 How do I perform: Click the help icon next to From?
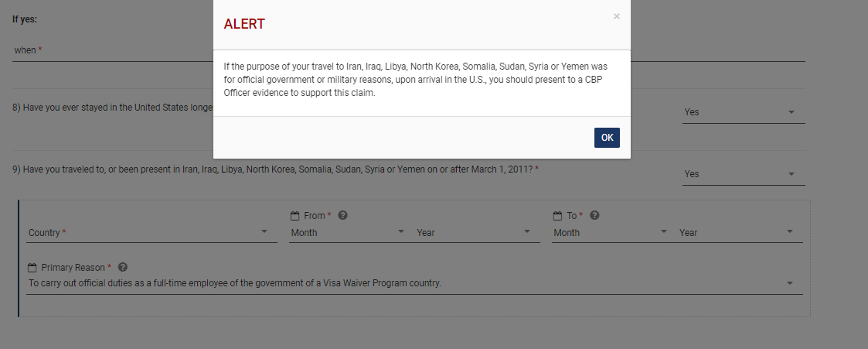point(342,216)
